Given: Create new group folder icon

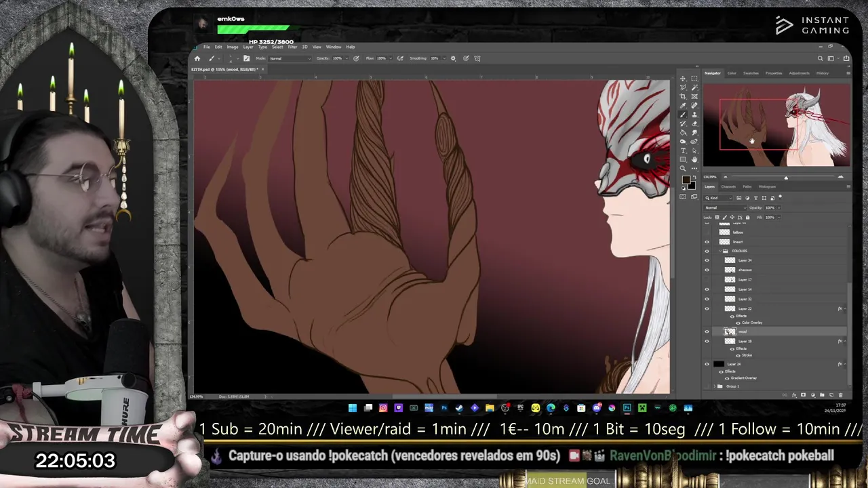Looking at the screenshot, I should pyautogui.click(x=822, y=394).
